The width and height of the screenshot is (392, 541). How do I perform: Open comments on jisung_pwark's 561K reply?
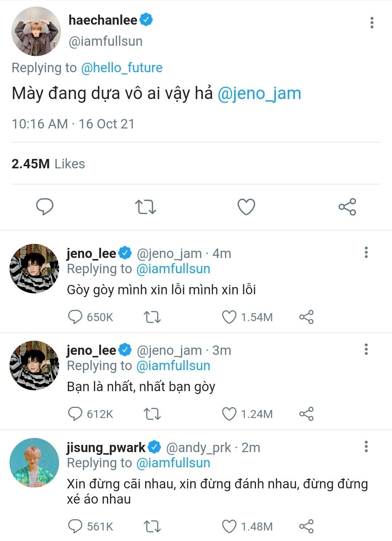75,526
